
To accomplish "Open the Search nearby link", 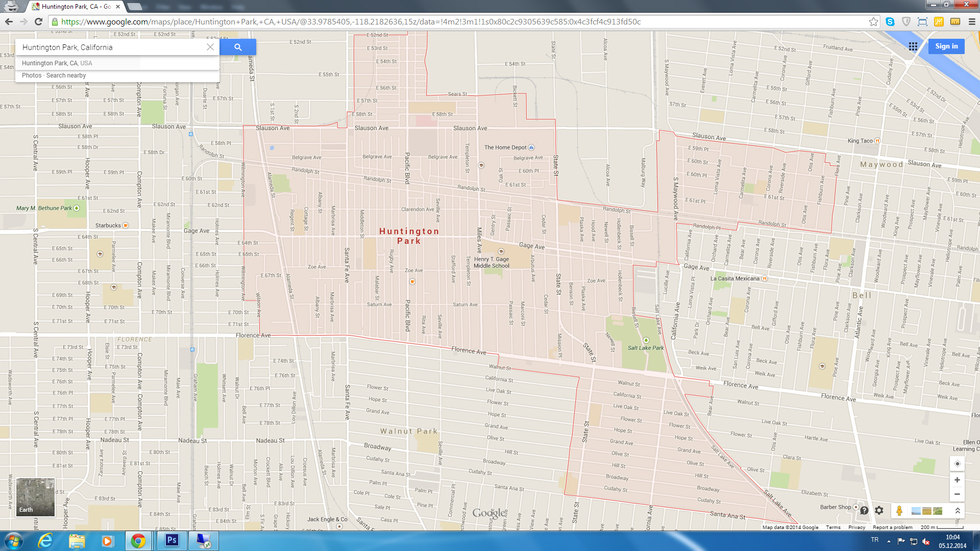I will coord(66,76).
